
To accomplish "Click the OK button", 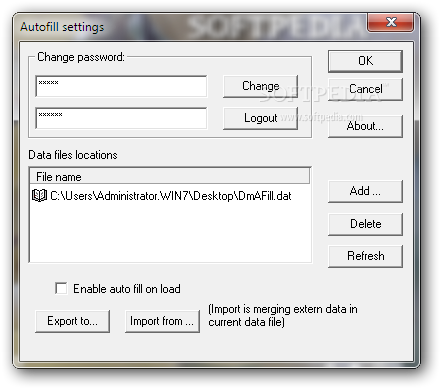I will click(365, 61).
